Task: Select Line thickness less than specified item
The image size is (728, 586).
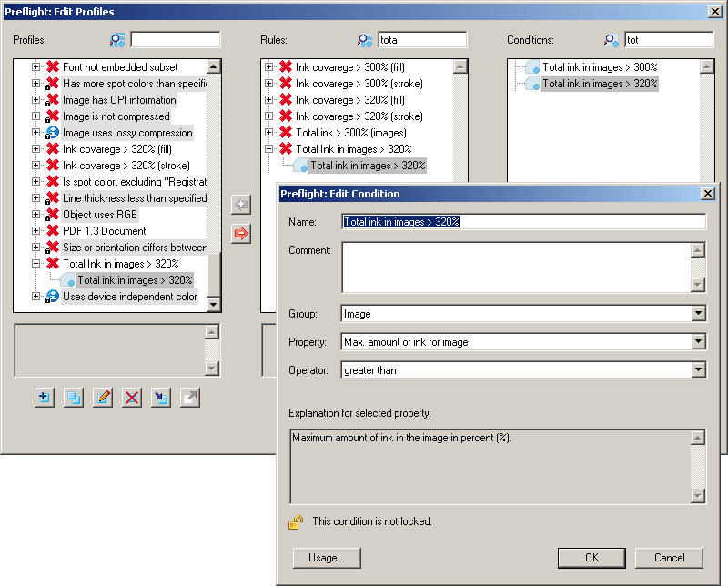Action: click(x=135, y=198)
